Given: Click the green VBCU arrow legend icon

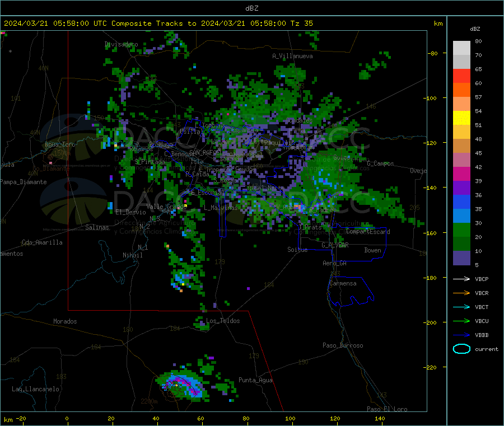Looking at the screenshot, I should (461, 321).
